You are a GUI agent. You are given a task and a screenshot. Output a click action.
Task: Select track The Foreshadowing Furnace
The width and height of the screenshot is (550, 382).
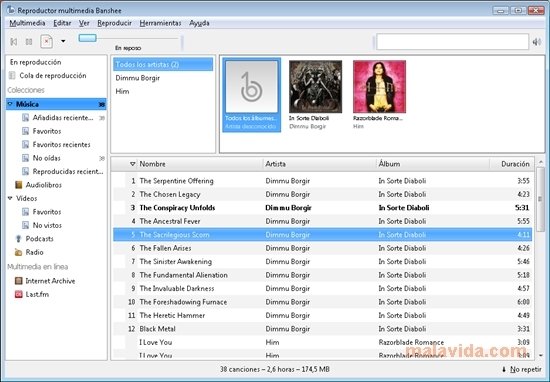click(x=322, y=302)
